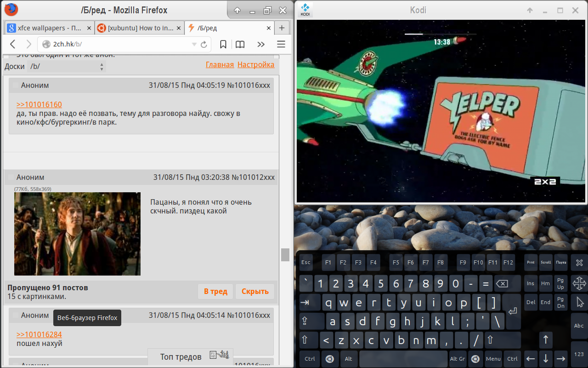
Task: Close the on-screen keyboard with its X
Action: point(579,263)
